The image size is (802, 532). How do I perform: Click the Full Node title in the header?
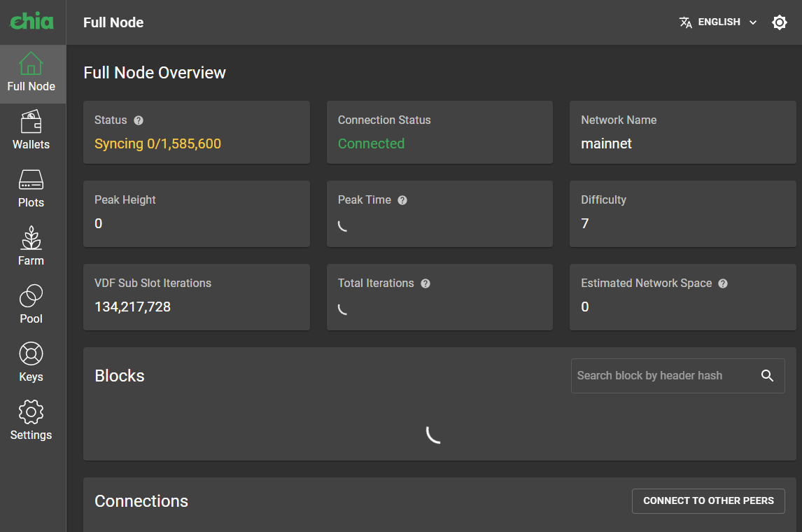coord(113,22)
